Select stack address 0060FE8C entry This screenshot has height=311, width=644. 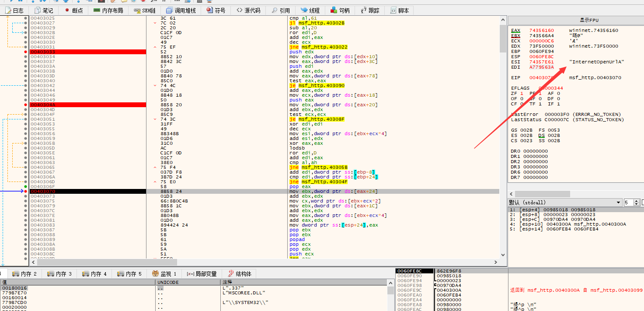point(414,271)
